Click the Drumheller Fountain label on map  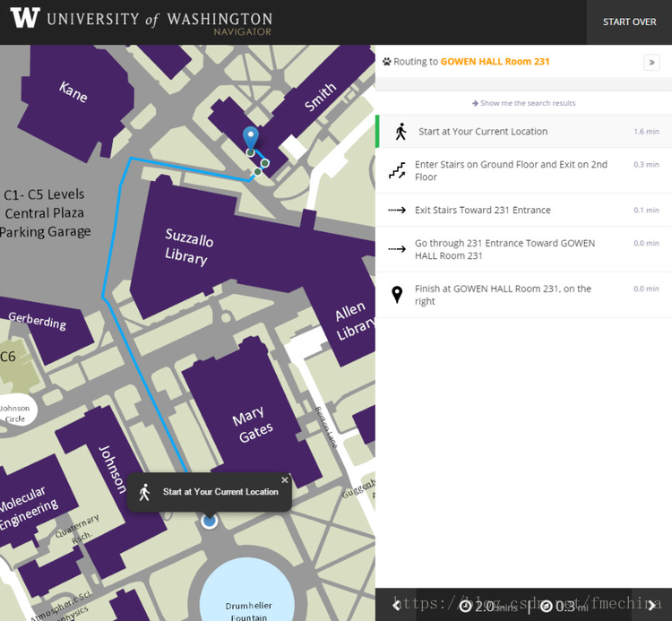coord(248,611)
